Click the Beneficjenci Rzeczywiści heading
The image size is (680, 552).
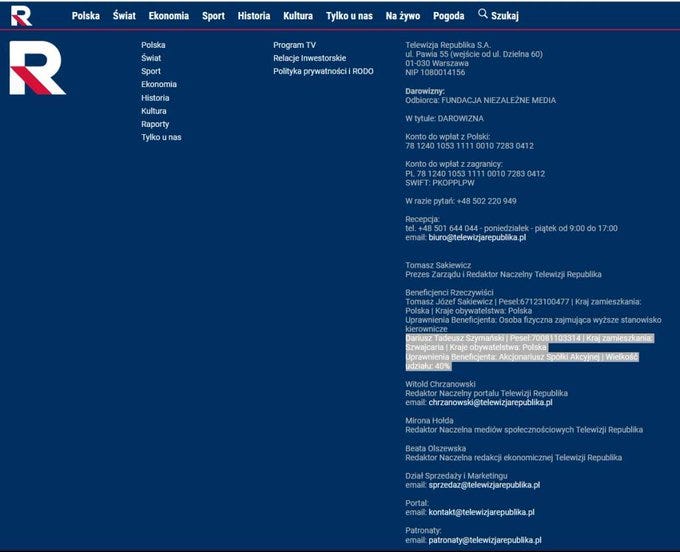click(x=449, y=293)
